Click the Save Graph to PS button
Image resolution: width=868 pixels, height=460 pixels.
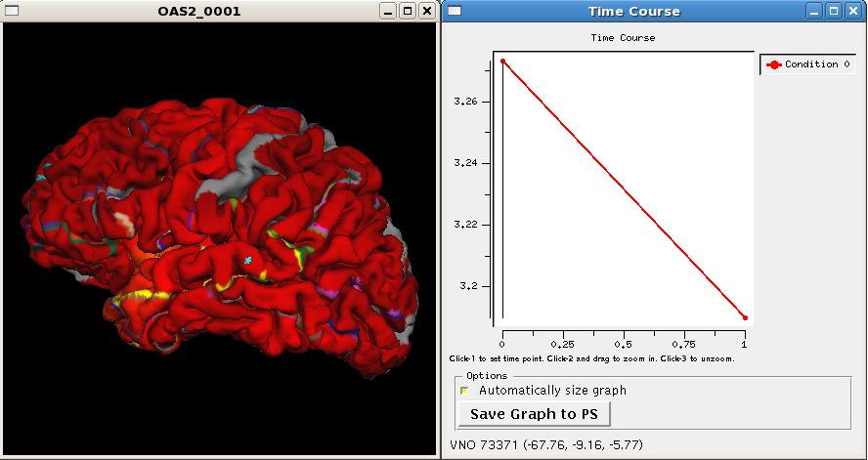tap(534, 414)
